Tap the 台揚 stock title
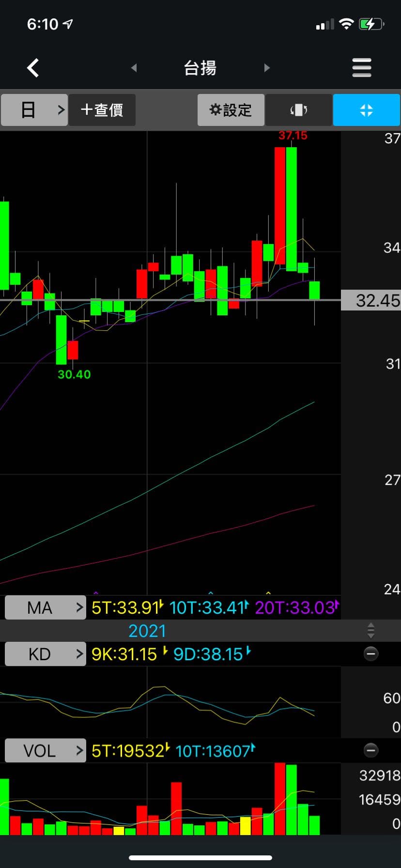The height and width of the screenshot is (868, 401). [x=200, y=68]
